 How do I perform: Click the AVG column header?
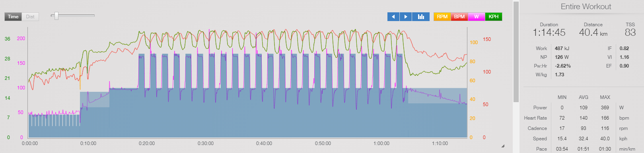(x=583, y=97)
